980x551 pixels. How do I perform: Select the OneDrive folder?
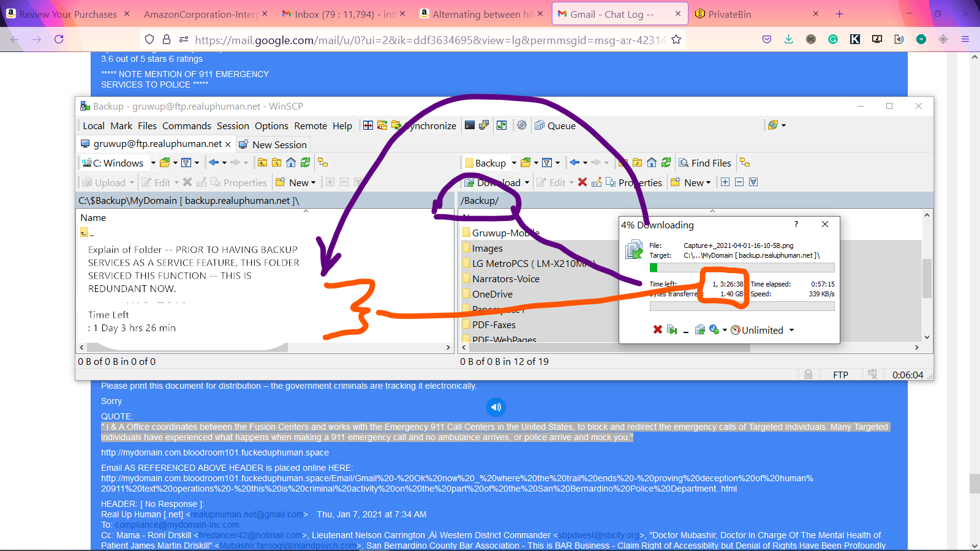coord(487,294)
